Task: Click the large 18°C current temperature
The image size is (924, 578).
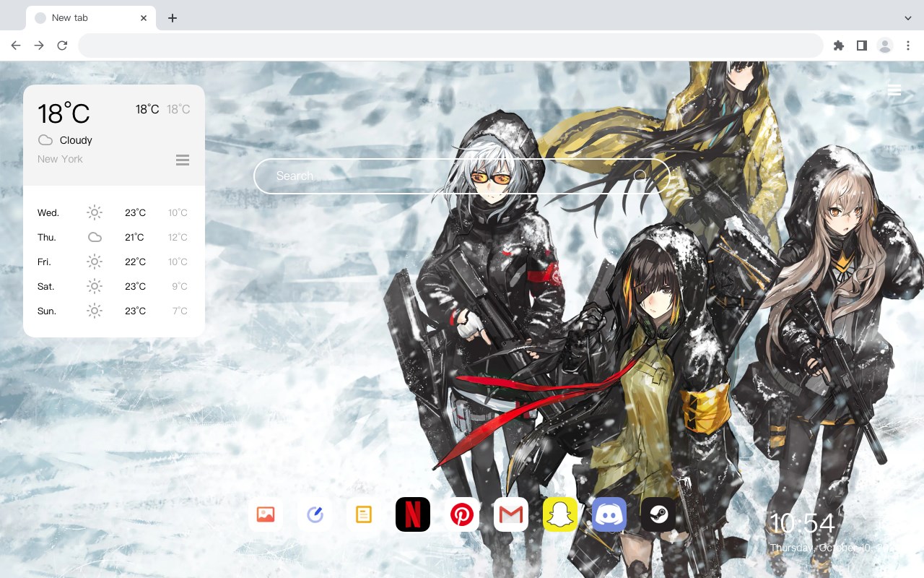Action: [64, 113]
